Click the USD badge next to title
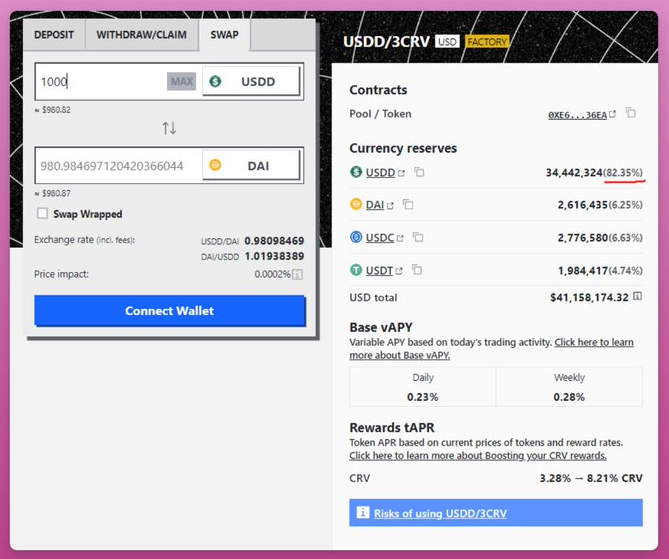The height and width of the screenshot is (559, 669). coord(447,42)
